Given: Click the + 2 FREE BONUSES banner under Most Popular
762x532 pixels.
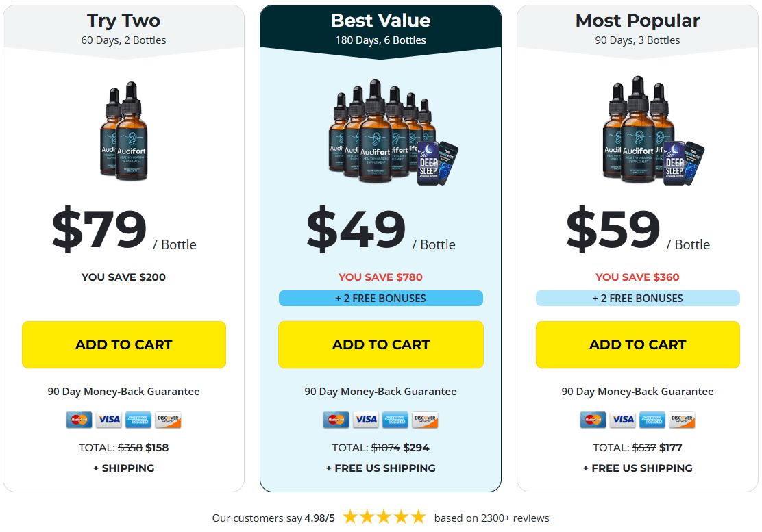Looking at the screenshot, I should coord(637,298).
